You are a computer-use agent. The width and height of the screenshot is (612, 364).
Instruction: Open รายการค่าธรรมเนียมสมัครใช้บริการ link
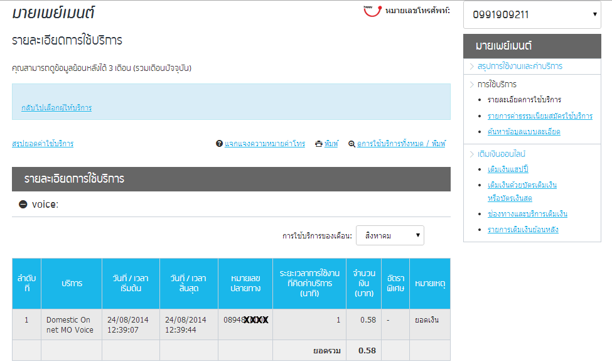540,116
